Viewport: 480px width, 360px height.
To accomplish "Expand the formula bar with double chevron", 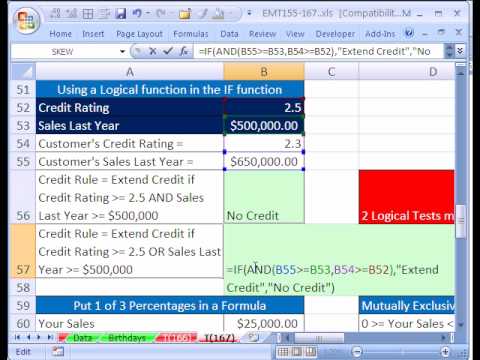I will (x=460, y=51).
